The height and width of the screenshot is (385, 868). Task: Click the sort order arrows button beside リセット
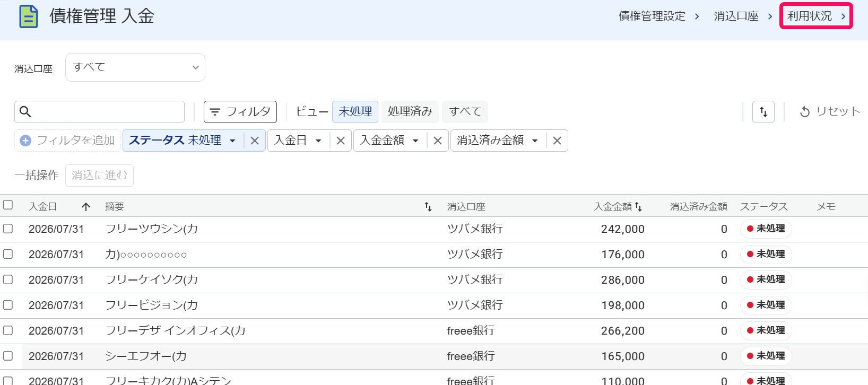[763, 112]
